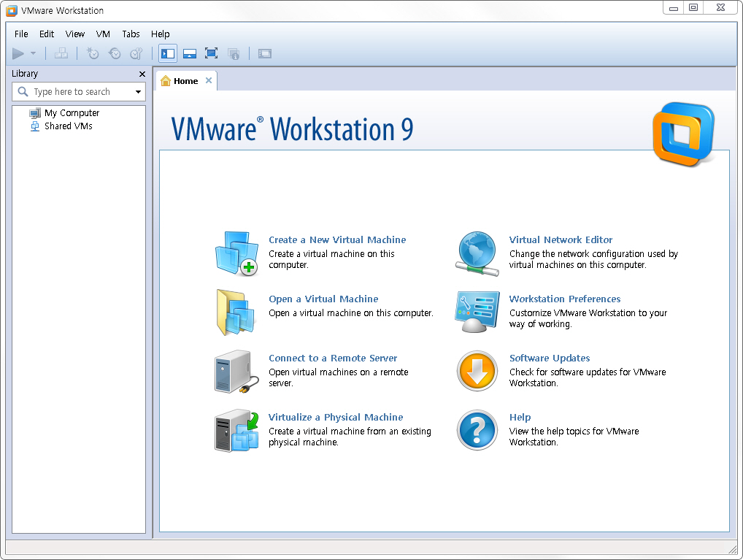The image size is (743, 560).
Task: Click the VMware icon in the title bar
Action: [x=12, y=10]
